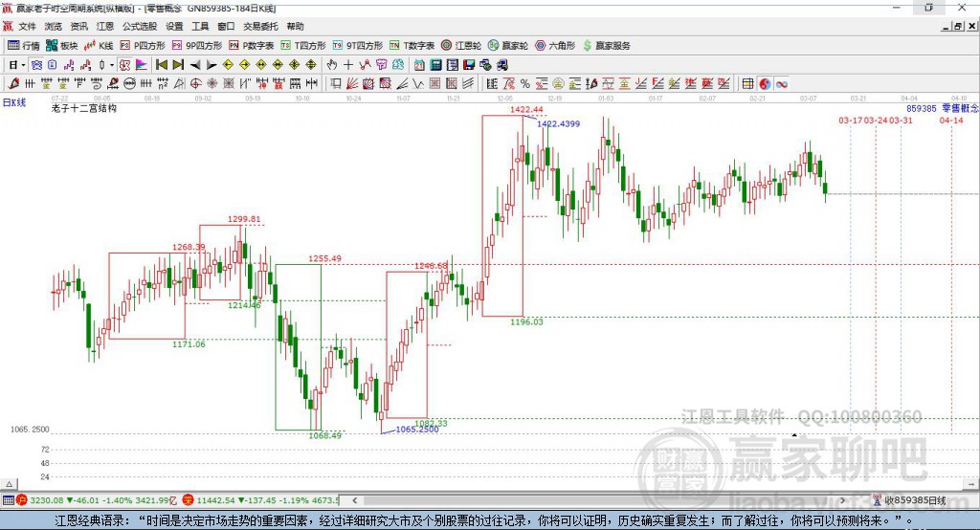
Task: Click the 收859385日线 status indicator
Action: coord(909,500)
